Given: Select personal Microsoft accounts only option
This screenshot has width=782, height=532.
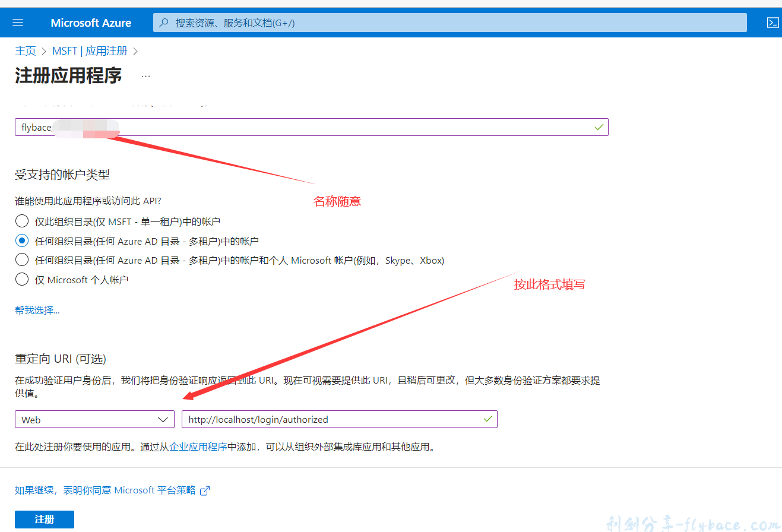Looking at the screenshot, I should pyautogui.click(x=22, y=279).
